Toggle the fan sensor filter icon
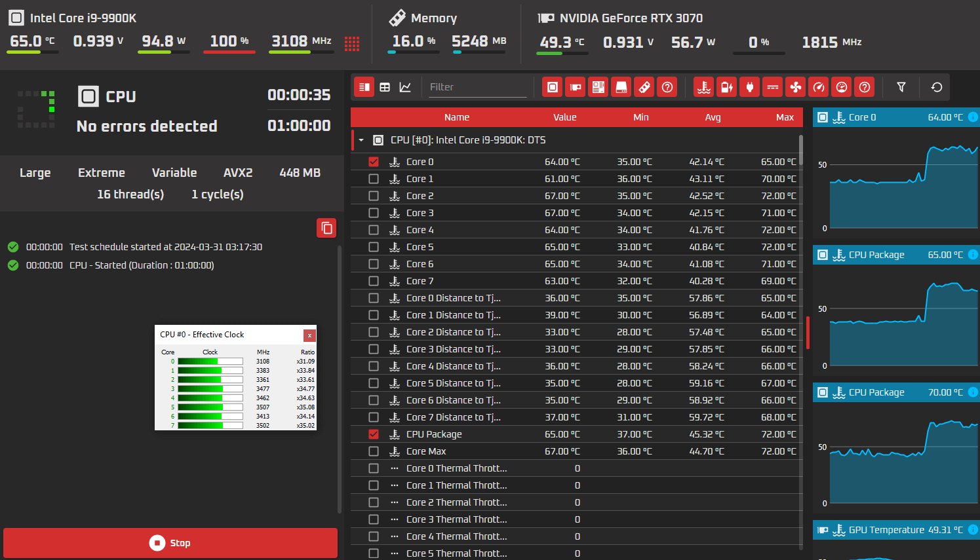The height and width of the screenshot is (560, 980). tap(796, 87)
